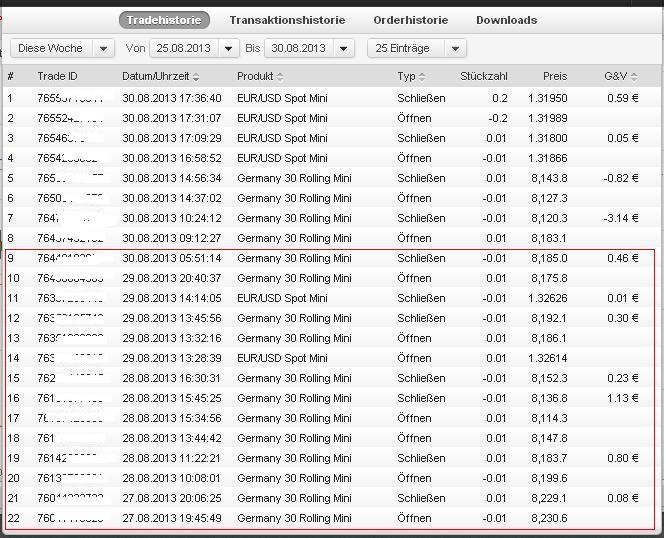Image resolution: width=666 pixels, height=538 pixels.
Task: Open the Transaktionshistorie tab
Action: 287,20
